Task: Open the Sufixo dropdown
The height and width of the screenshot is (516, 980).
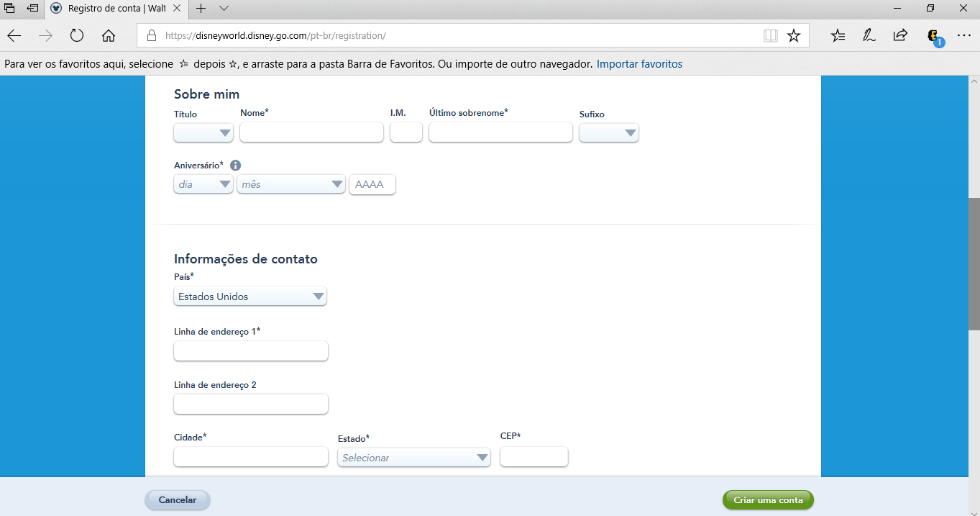Action: pyautogui.click(x=608, y=132)
